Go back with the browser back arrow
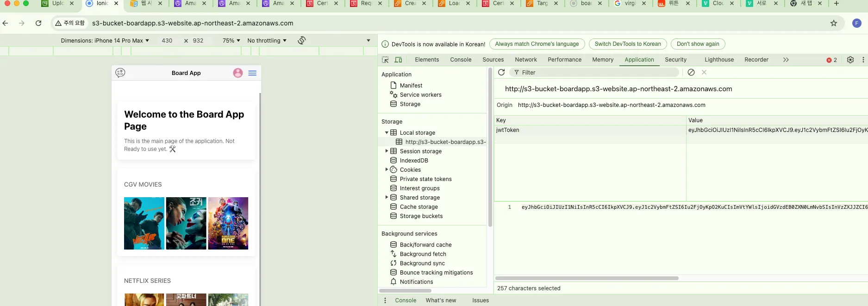 point(6,23)
